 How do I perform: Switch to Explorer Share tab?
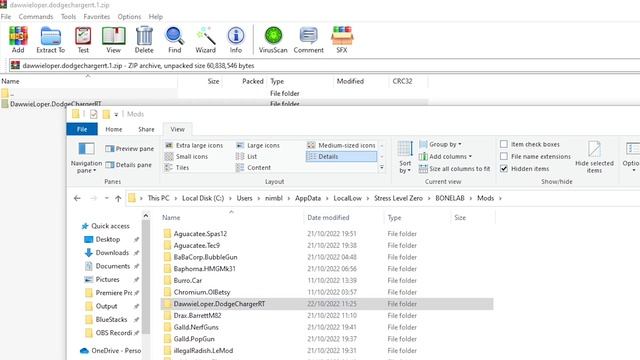pyautogui.click(x=146, y=129)
